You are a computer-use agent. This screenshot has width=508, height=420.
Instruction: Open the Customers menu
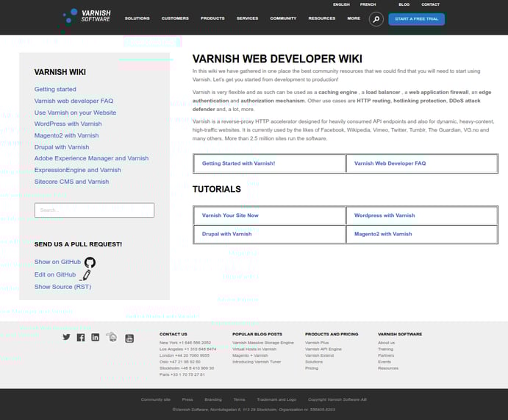coord(175,18)
